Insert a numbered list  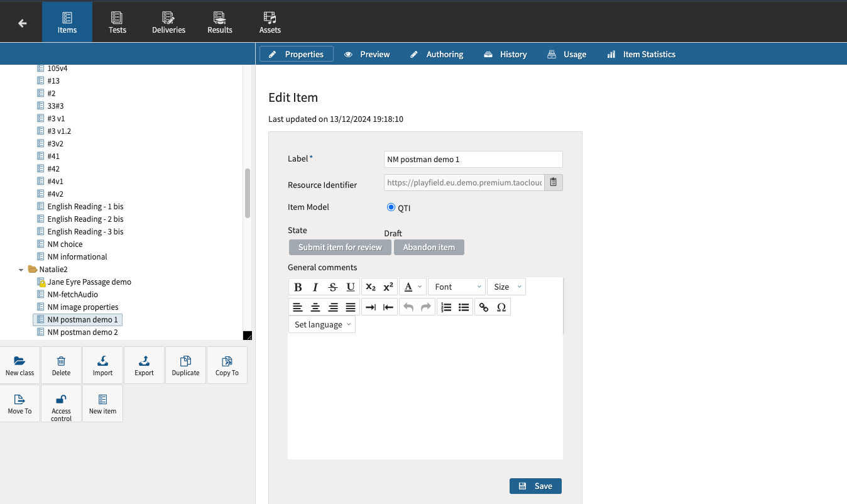click(x=446, y=307)
